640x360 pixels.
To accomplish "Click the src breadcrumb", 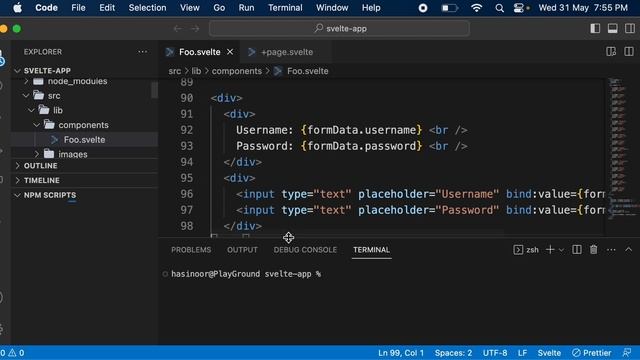I will coord(175,71).
